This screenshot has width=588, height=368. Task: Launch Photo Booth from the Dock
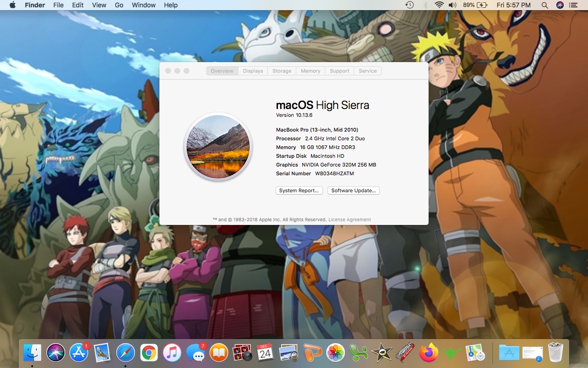[242, 353]
